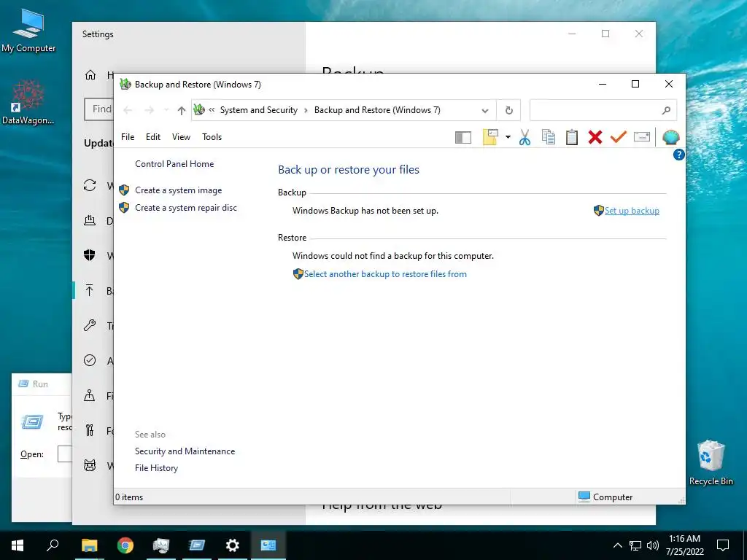Click the search magnifier in address area

click(x=666, y=111)
